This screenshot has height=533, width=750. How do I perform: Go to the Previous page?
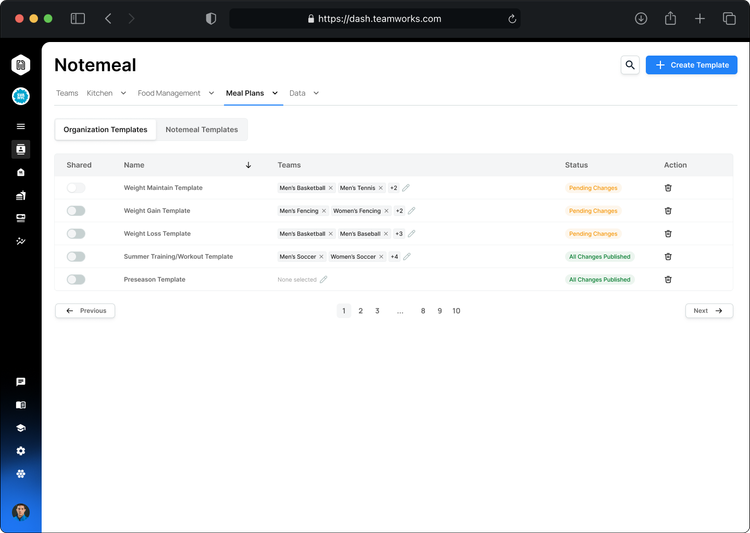[85, 311]
